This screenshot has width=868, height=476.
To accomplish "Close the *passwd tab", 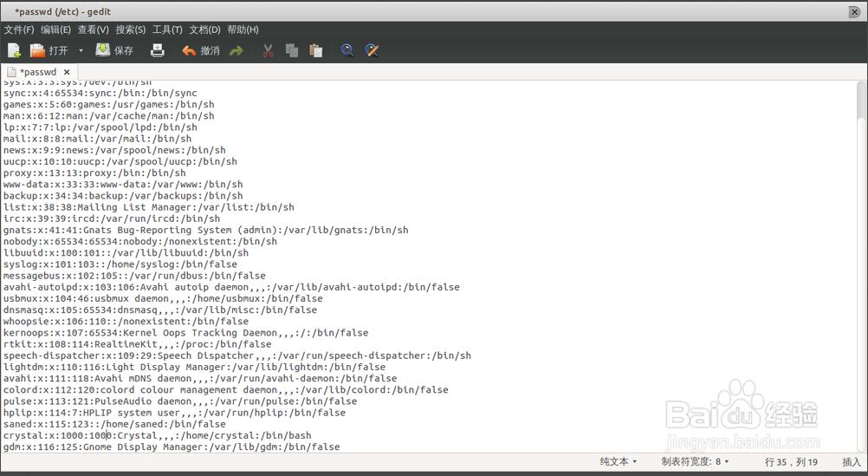I will (x=67, y=72).
